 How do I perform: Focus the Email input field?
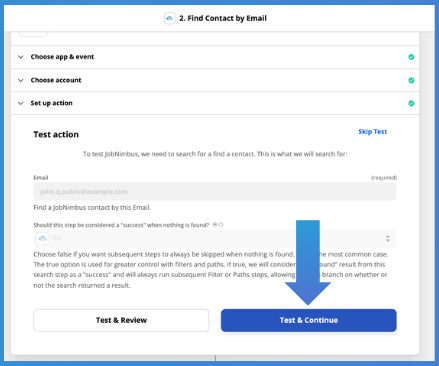(215, 192)
